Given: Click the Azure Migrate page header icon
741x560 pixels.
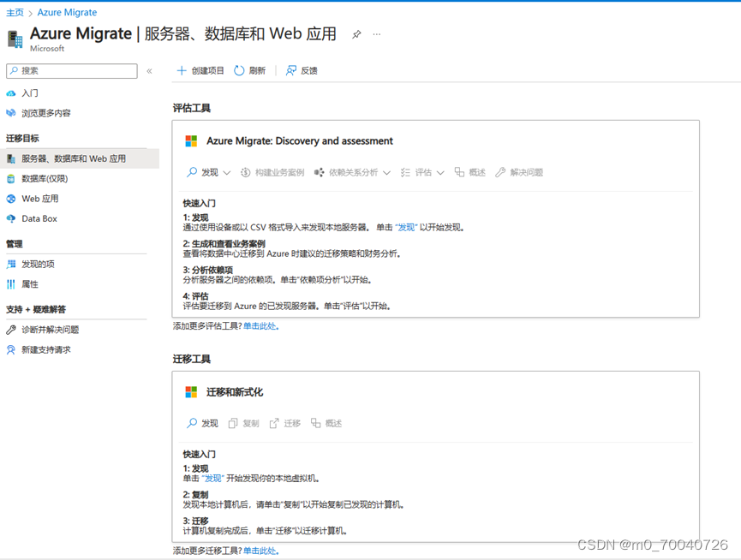Looking at the screenshot, I should point(15,39).
